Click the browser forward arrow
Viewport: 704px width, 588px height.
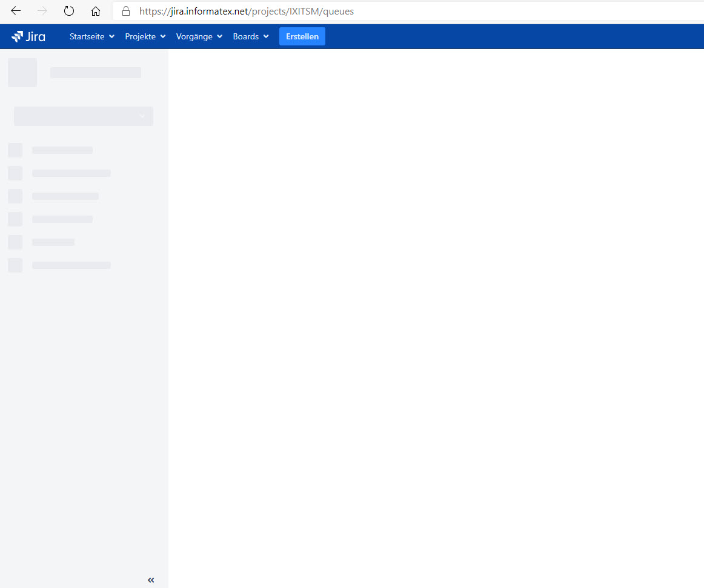point(42,11)
